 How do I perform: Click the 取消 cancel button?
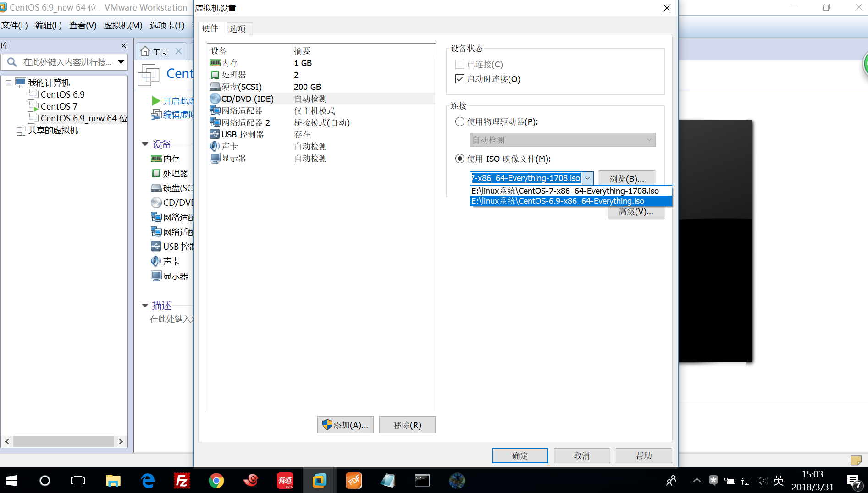click(x=582, y=455)
